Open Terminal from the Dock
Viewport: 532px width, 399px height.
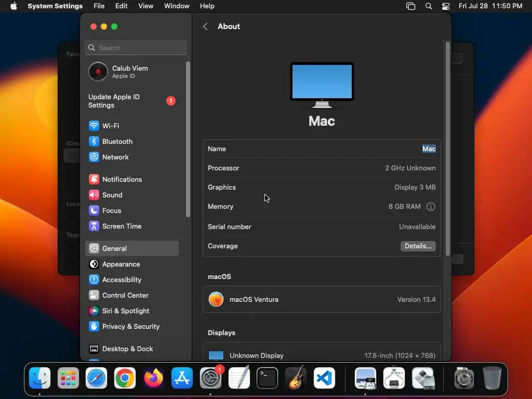[268, 378]
